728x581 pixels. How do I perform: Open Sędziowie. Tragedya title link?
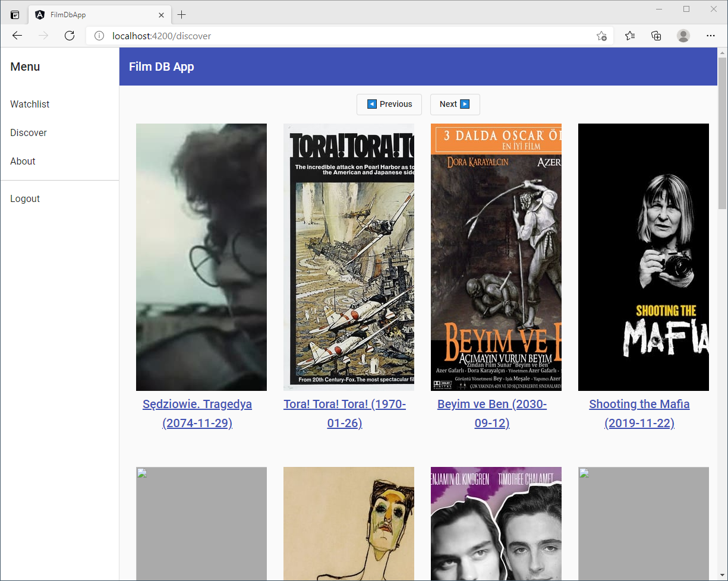tap(197, 413)
